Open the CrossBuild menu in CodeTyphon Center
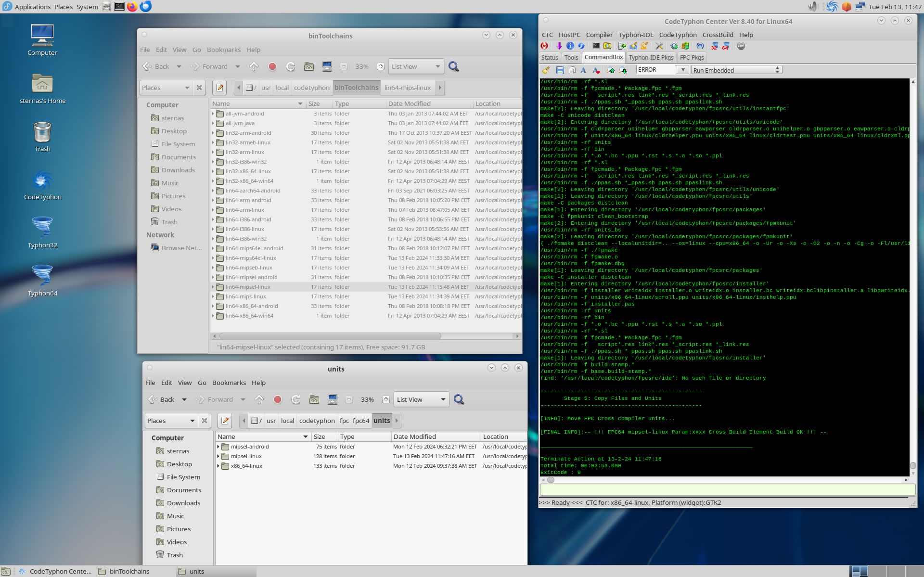 pyautogui.click(x=718, y=35)
